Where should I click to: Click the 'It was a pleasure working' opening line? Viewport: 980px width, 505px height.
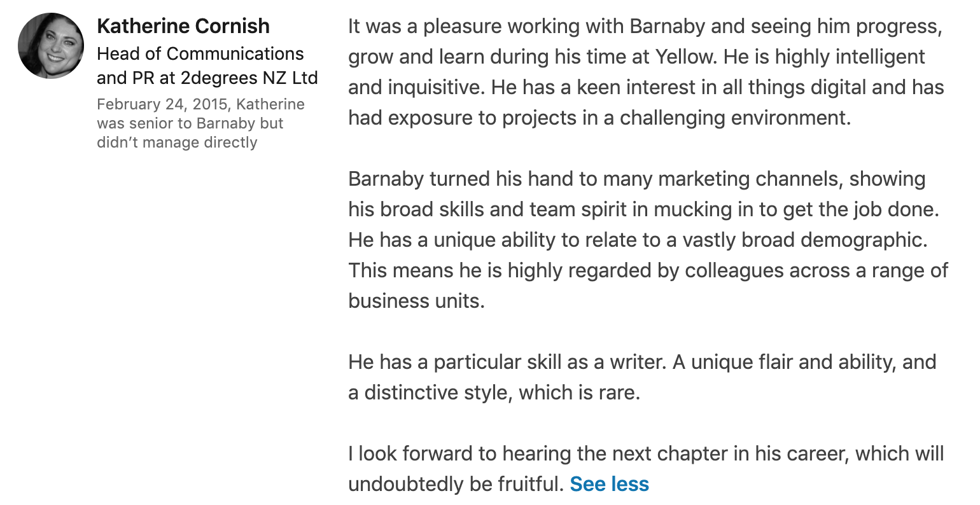click(x=645, y=26)
